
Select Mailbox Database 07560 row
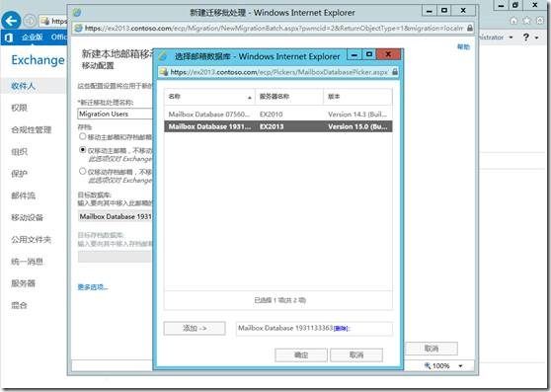click(277, 115)
